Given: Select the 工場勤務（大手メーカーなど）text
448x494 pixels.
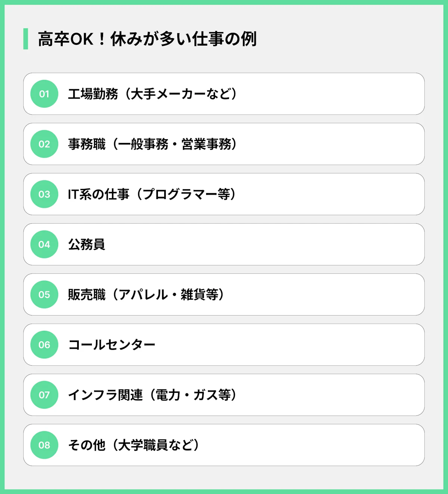Looking at the screenshot, I should 152,94.
